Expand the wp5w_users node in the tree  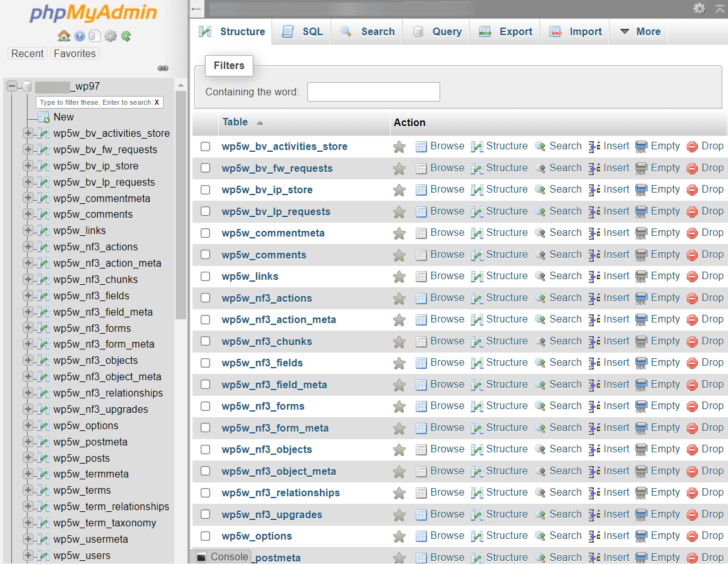(x=28, y=555)
